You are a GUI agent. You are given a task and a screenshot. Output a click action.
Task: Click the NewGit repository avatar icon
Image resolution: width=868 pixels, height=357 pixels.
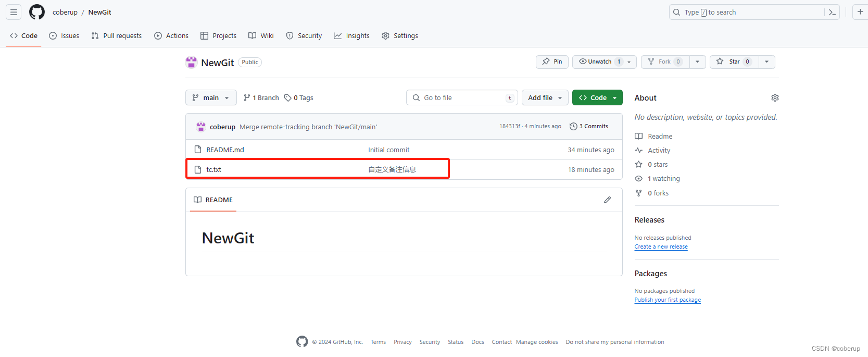click(x=191, y=63)
